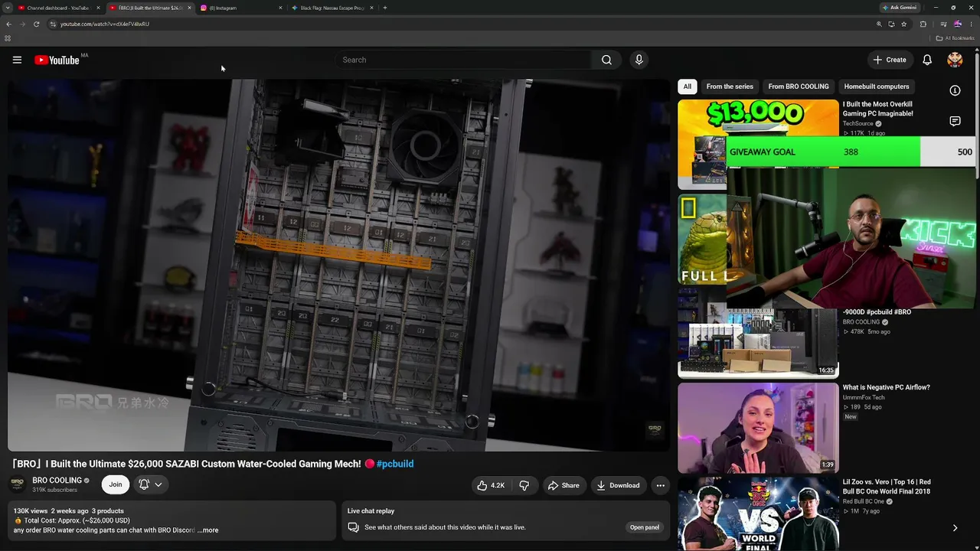Open Chrome three-dot menu
Viewport: 980px width, 551px height.
coord(971,24)
